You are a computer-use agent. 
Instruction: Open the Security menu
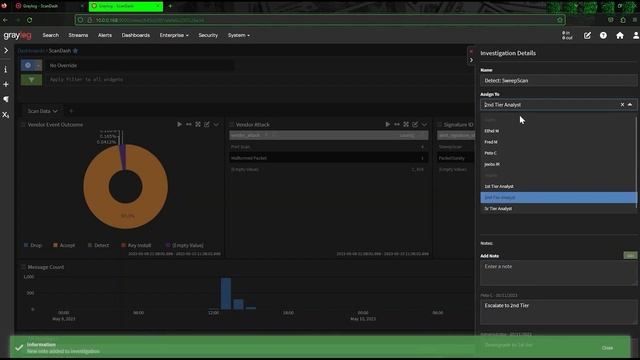[208, 35]
